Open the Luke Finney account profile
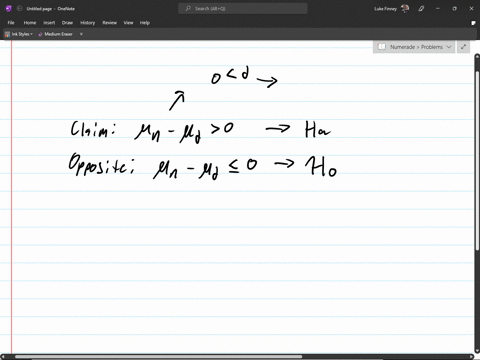This screenshot has height=360, width=480. (392, 9)
